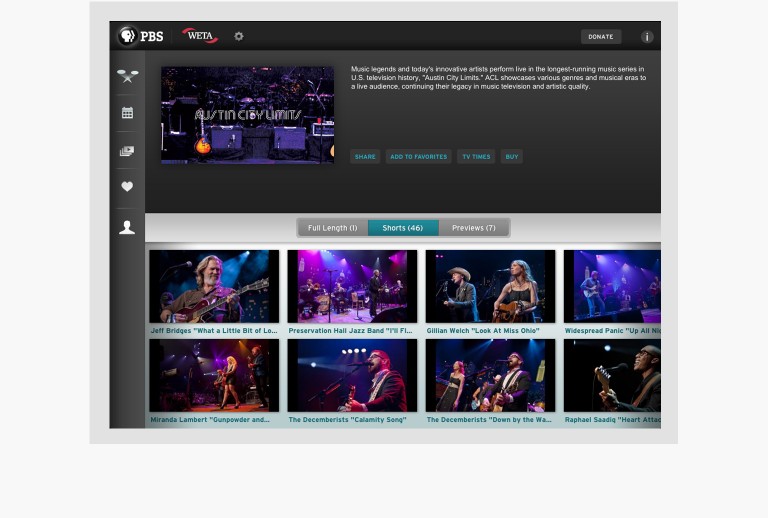Open Decemberists "Calamity Song" thumbnail
This screenshot has width=768, height=518.
coord(352,376)
